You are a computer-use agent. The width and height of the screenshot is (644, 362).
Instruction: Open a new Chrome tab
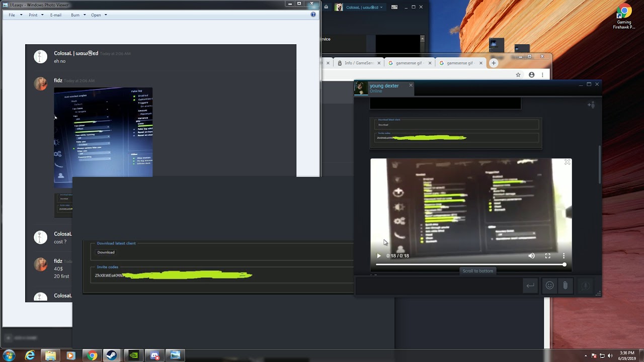tap(494, 63)
